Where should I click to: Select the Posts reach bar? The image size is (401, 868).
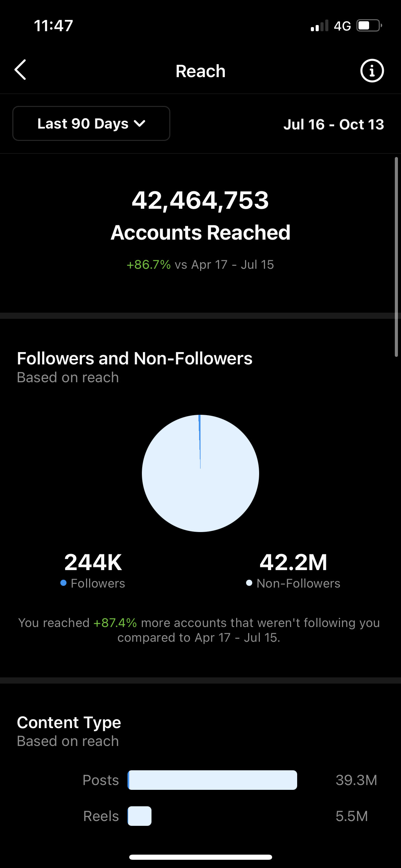(212, 780)
